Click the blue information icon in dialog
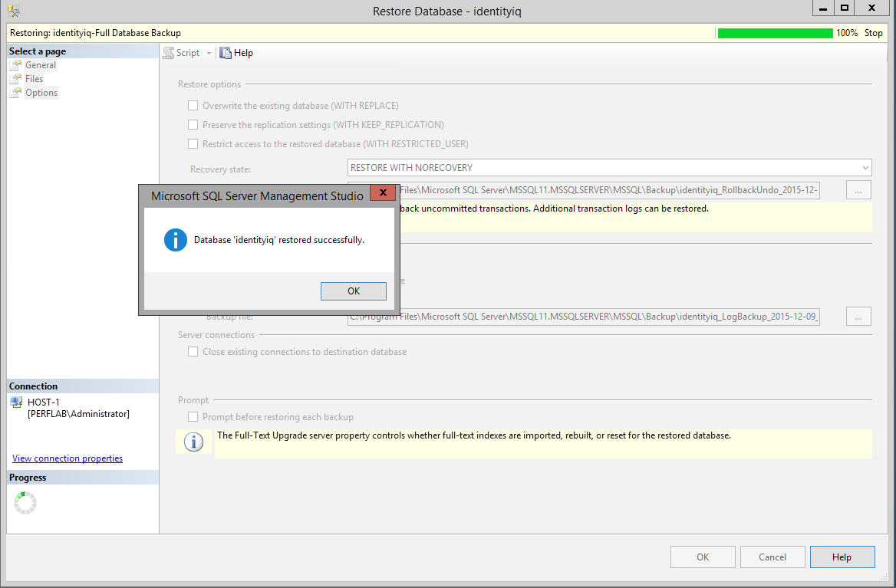 point(176,240)
